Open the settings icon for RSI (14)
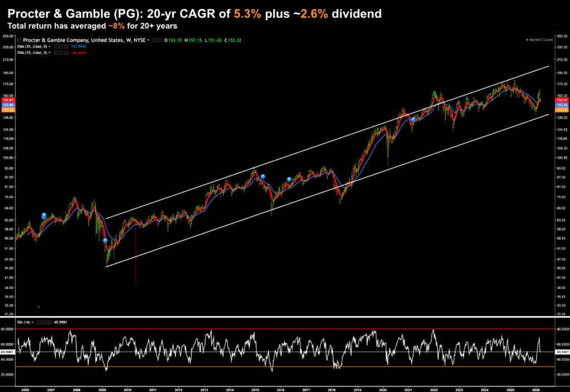 [x=43, y=322]
